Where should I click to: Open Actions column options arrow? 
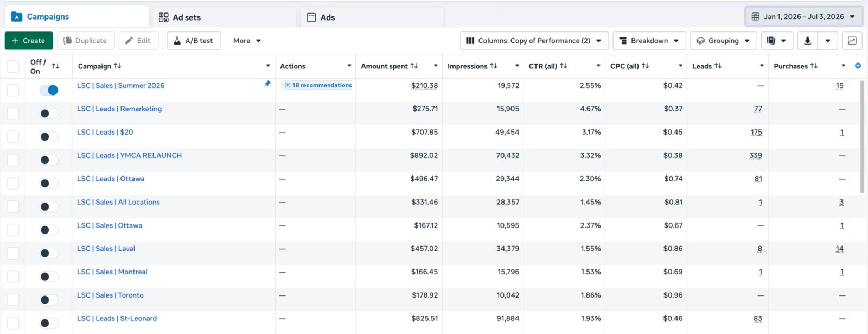349,66
